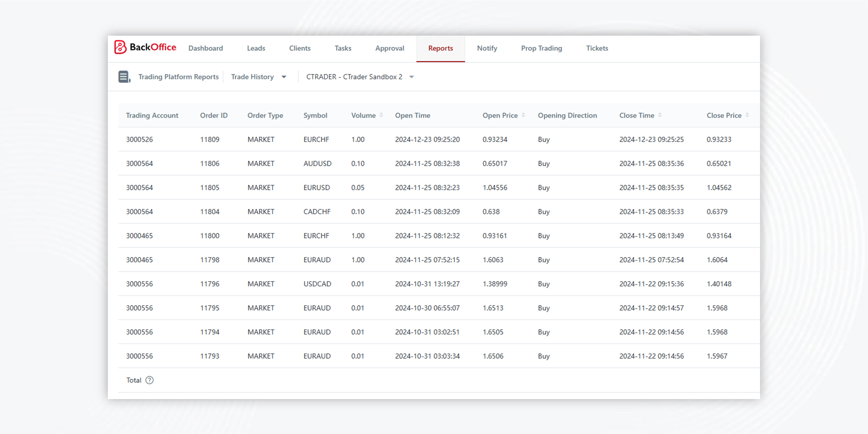This screenshot has width=868, height=434.
Task: Click open time 2024-10-30 06:55:07
Action: 427,308
